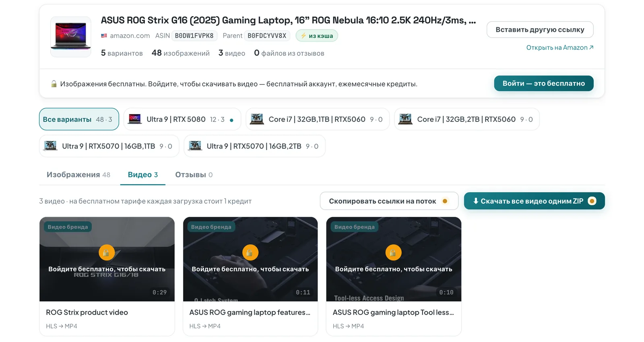Click laptop icon in Ultra 9 RTX5070 16GB,2TB chip
The width and height of the screenshot is (644, 342).
pos(195,146)
